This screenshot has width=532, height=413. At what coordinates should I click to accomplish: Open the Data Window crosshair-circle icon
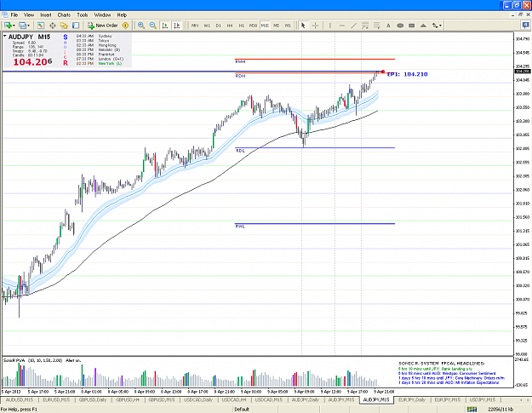(x=53, y=26)
